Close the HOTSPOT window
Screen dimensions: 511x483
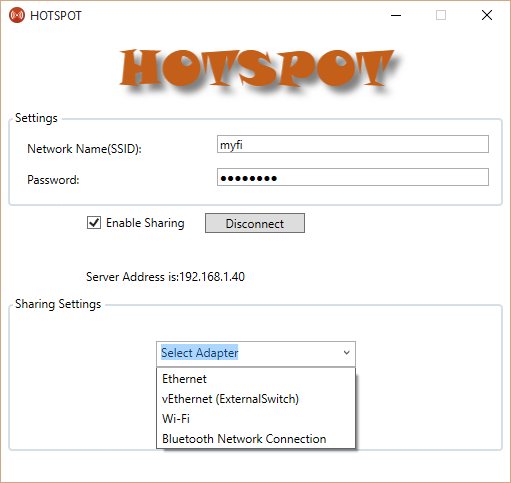click(487, 15)
